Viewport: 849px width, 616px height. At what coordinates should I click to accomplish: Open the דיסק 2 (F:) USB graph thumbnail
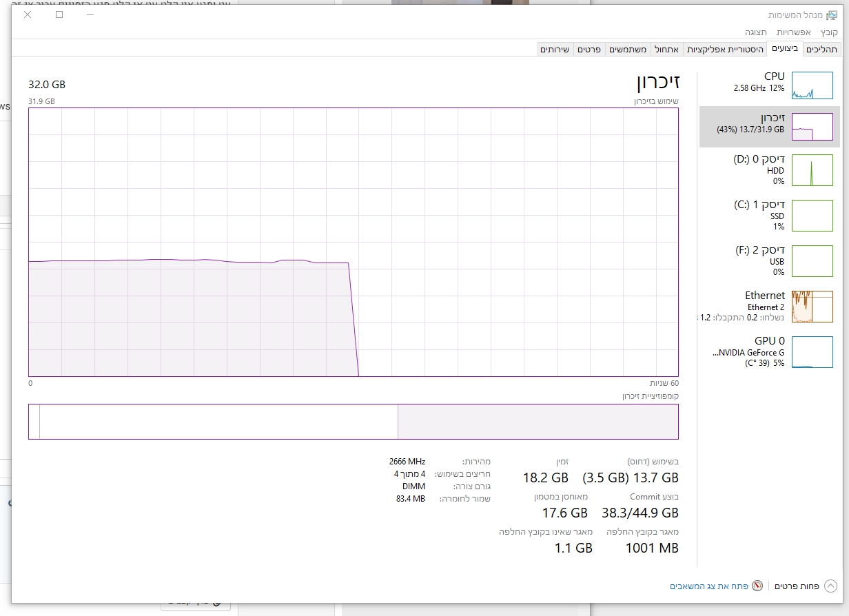coord(812,261)
